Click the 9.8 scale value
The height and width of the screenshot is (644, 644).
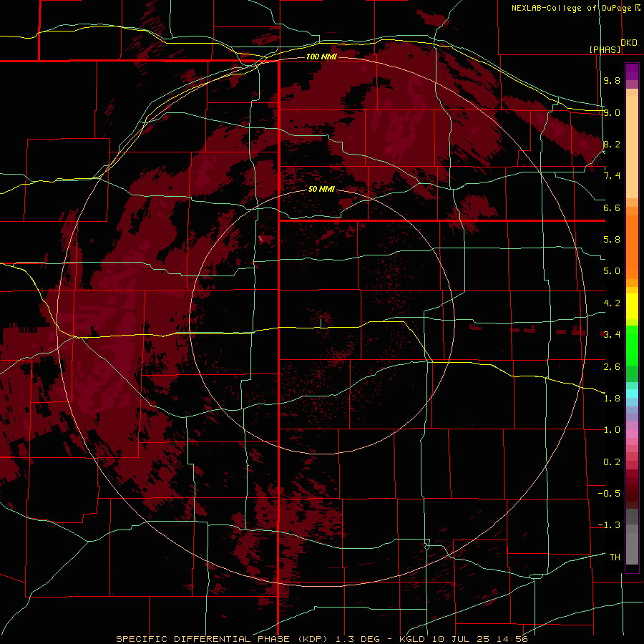click(x=612, y=80)
